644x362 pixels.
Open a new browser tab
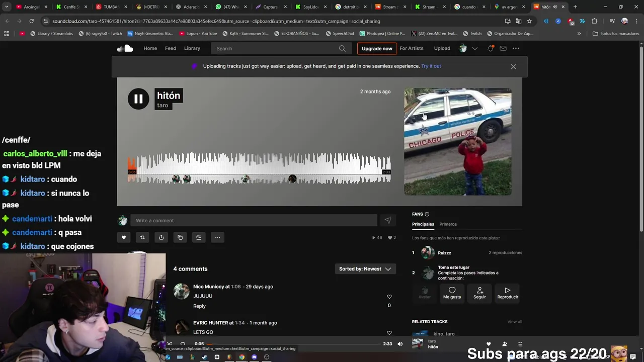(x=575, y=7)
